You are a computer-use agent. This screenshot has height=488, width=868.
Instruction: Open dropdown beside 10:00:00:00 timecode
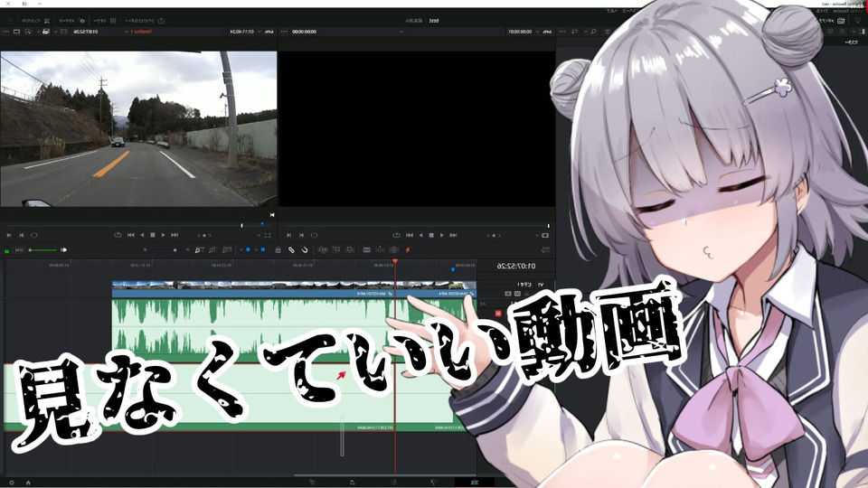[x=537, y=32]
